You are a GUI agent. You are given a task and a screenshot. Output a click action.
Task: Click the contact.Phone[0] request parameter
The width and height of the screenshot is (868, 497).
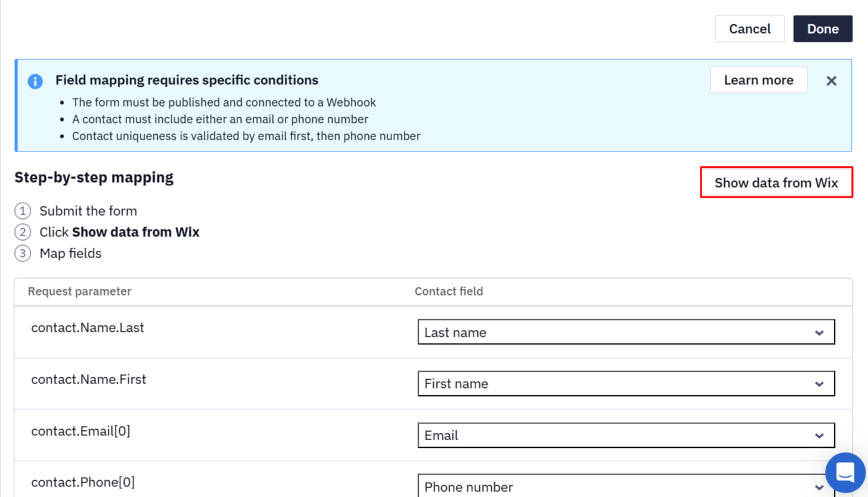pos(83,482)
